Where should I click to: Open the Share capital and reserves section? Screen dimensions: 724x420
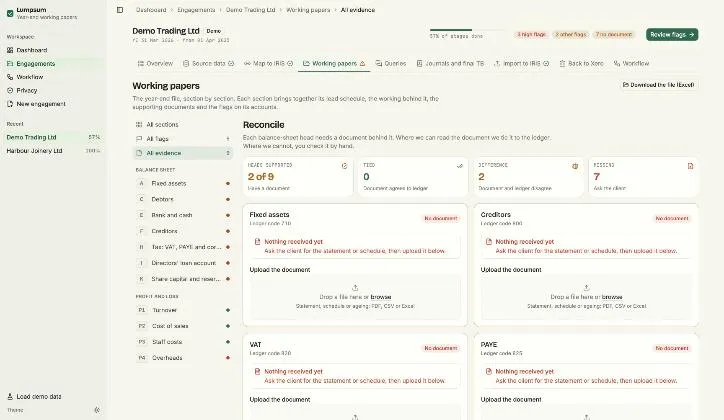pos(183,279)
